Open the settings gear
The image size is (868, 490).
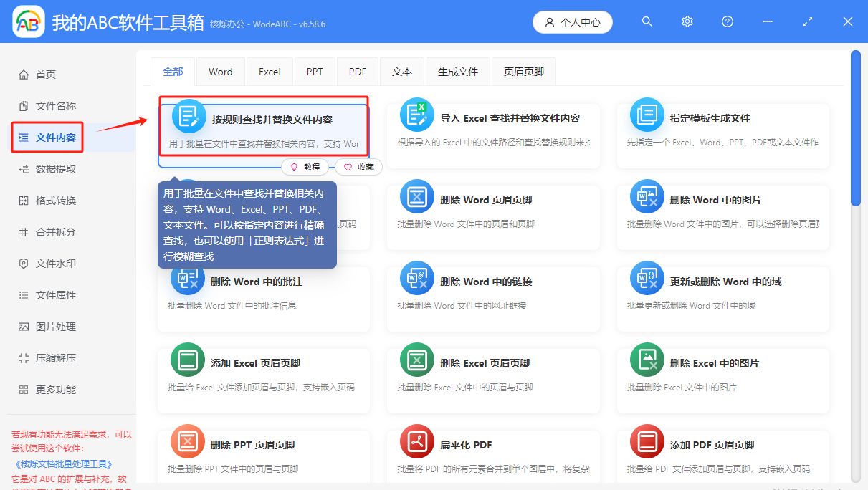click(687, 21)
